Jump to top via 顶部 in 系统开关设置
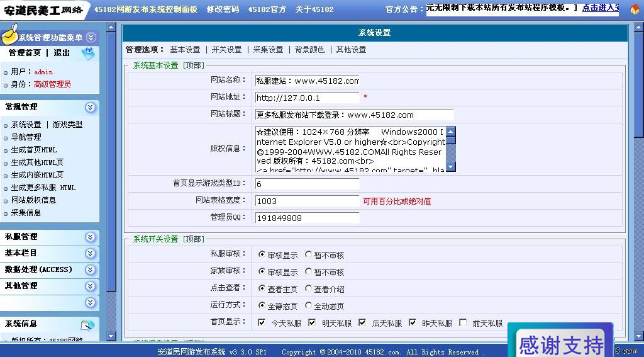 [x=193, y=239]
